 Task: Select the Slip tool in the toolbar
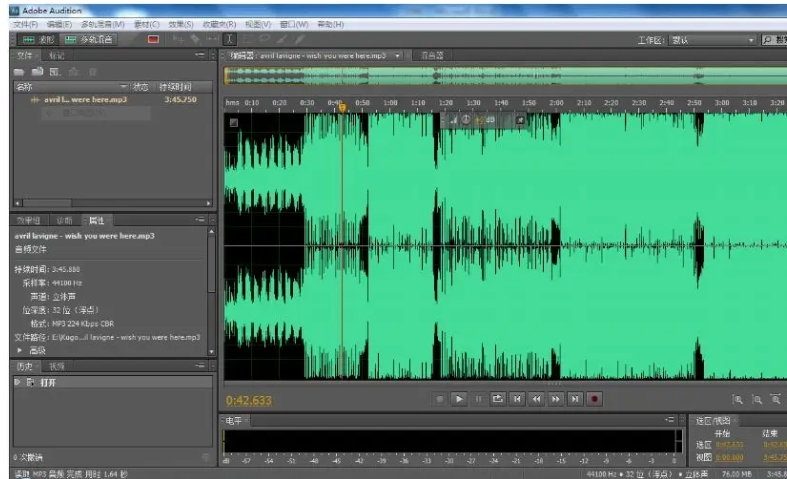pos(212,39)
